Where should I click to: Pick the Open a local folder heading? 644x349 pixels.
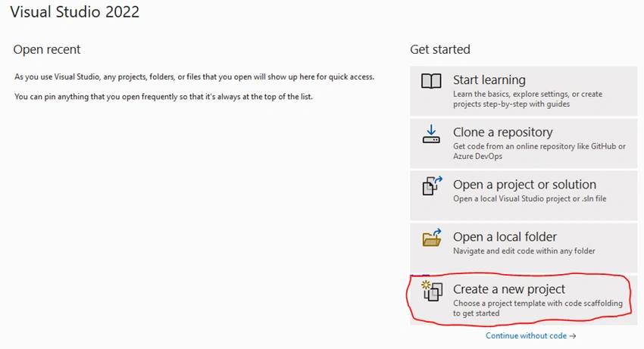(505, 237)
